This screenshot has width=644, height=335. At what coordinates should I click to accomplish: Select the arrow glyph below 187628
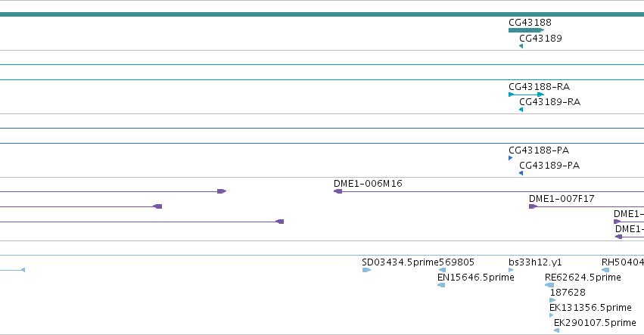pos(553,300)
